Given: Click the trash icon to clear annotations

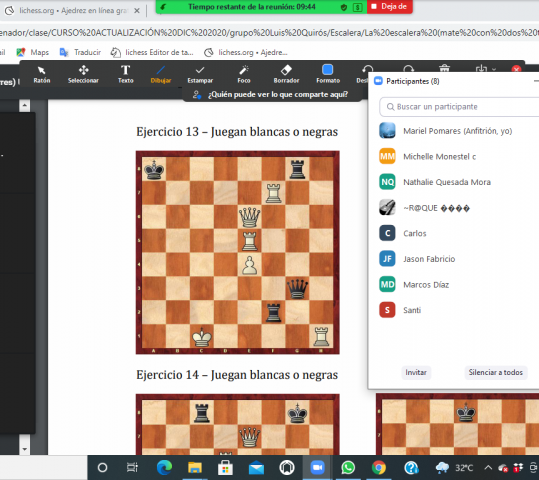Looking at the screenshot, I should (444, 68).
